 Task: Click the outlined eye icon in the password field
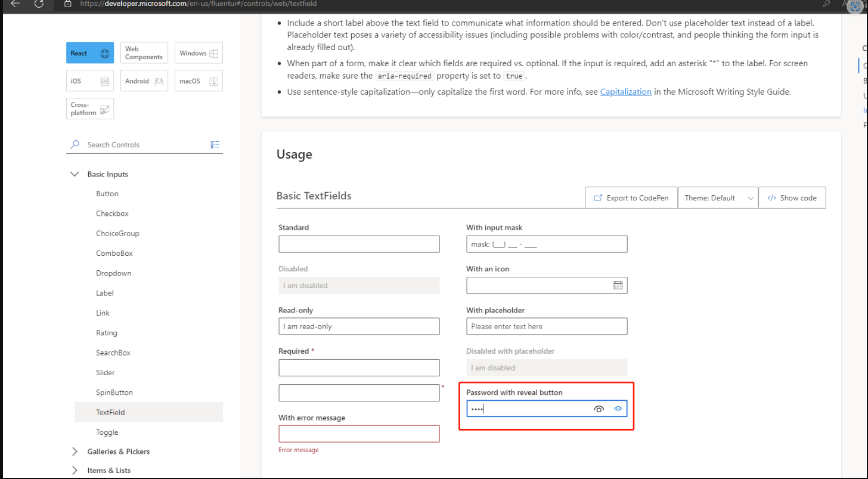pos(599,409)
